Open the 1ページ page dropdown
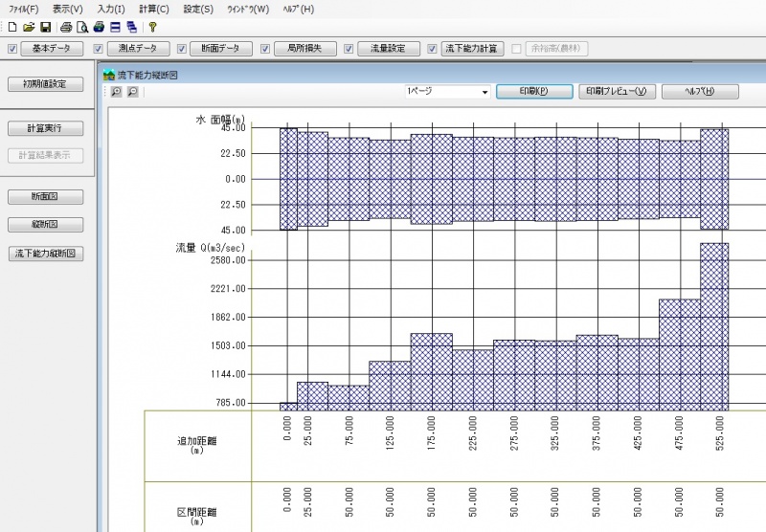The height and width of the screenshot is (532, 766). pos(447,91)
